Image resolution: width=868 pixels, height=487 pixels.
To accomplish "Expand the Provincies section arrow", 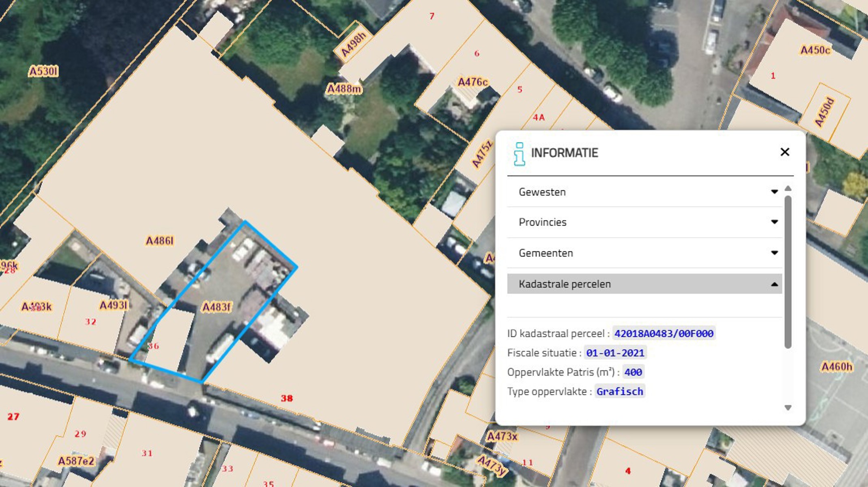I will click(x=774, y=222).
